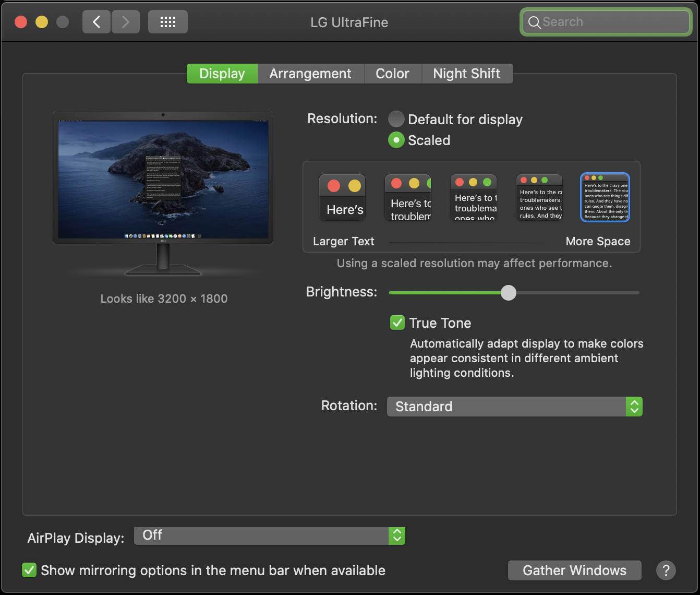Open the AirPlay Display dropdown set to Off
Viewport: 700px width, 595px height.
coord(270,536)
